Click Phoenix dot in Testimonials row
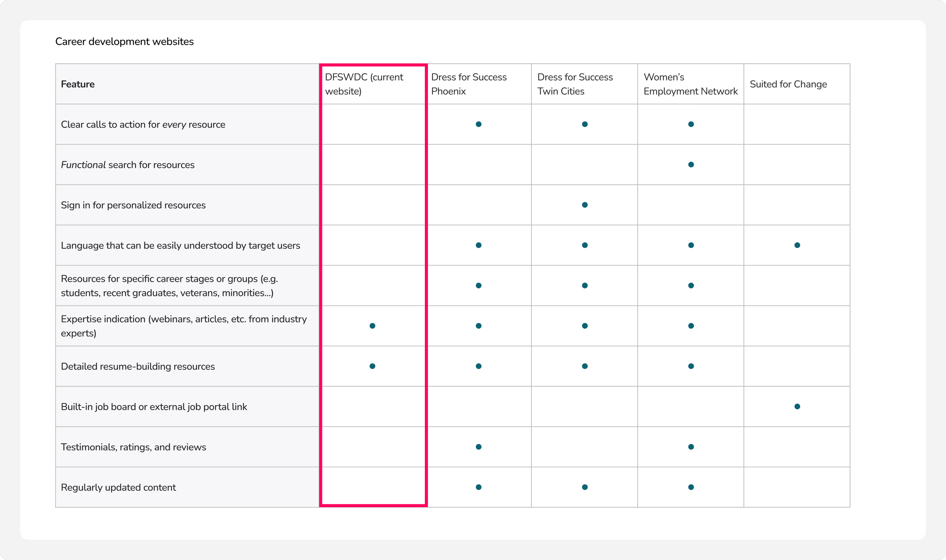The width and height of the screenshot is (946, 560). point(479,447)
